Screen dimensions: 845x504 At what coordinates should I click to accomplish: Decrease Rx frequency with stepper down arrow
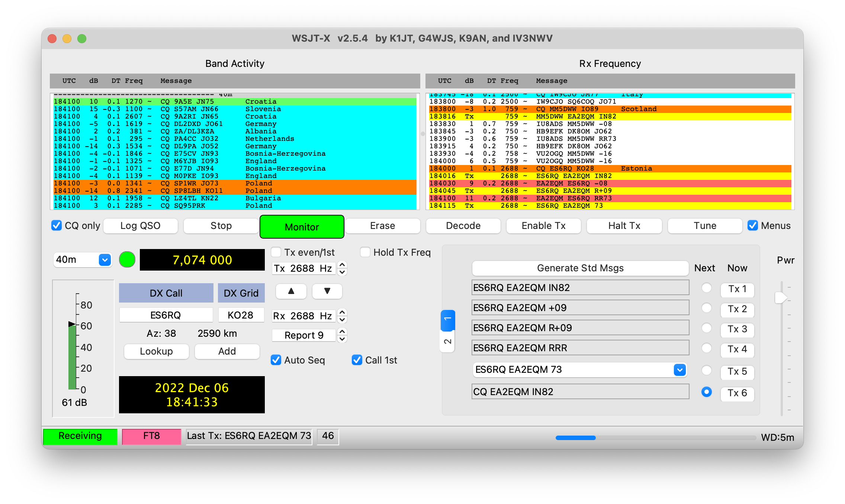click(342, 320)
